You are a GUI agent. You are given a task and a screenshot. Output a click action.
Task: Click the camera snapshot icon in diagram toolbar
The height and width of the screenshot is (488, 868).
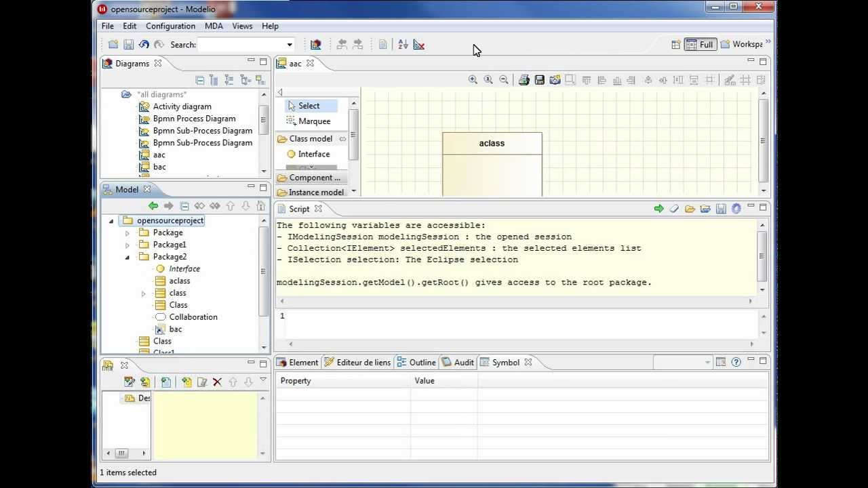tap(555, 80)
